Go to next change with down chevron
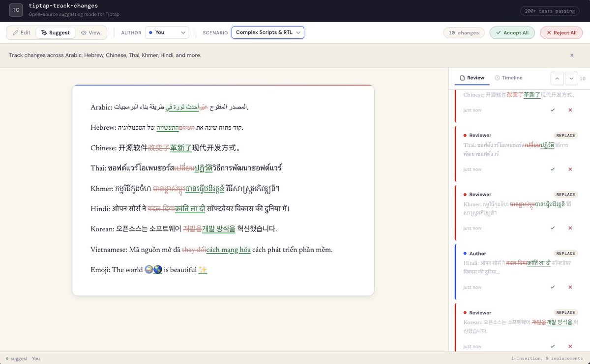Image resolution: width=590 pixels, height=364 pixels. coord(571,78)
